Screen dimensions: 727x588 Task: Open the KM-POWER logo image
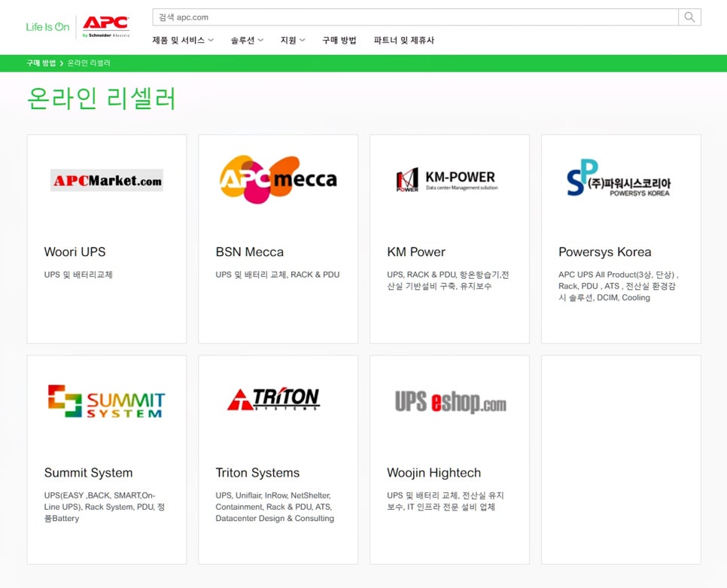(448, 180)
